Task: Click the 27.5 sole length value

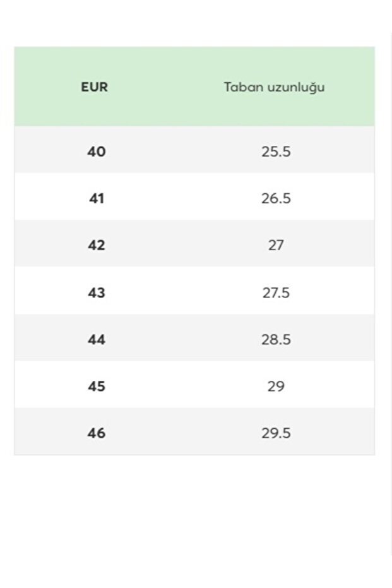Action: pyautogui.click(x=276, y=292)
